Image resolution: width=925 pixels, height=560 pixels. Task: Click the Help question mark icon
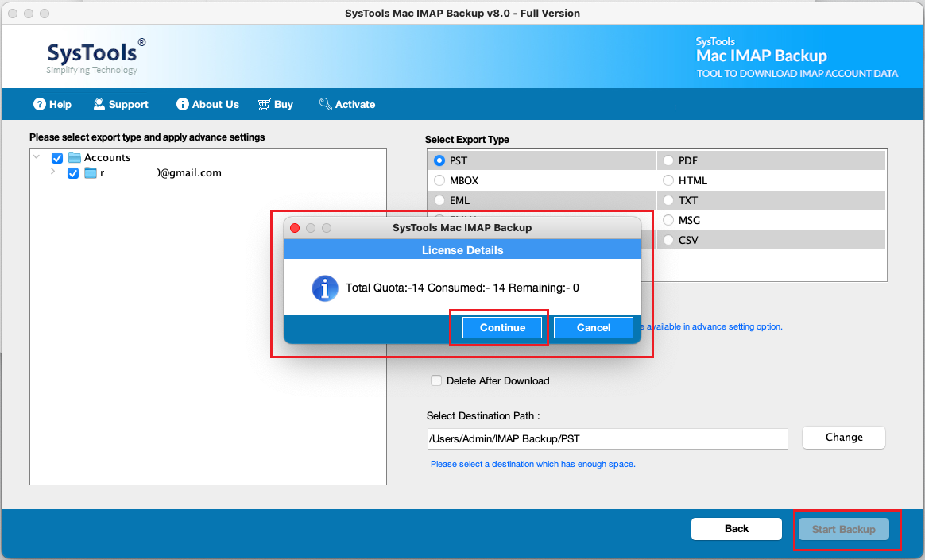pyautogui.click(x=40, y=104)
